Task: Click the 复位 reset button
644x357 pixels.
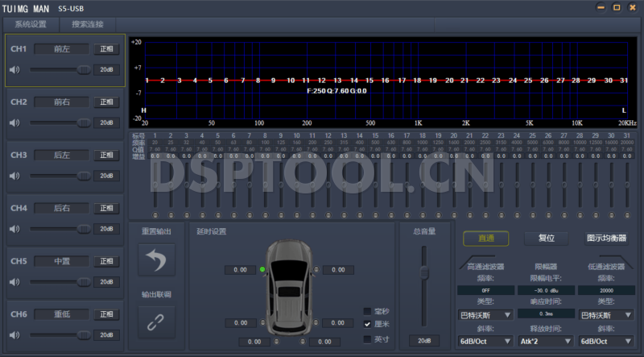Action: 547,239
